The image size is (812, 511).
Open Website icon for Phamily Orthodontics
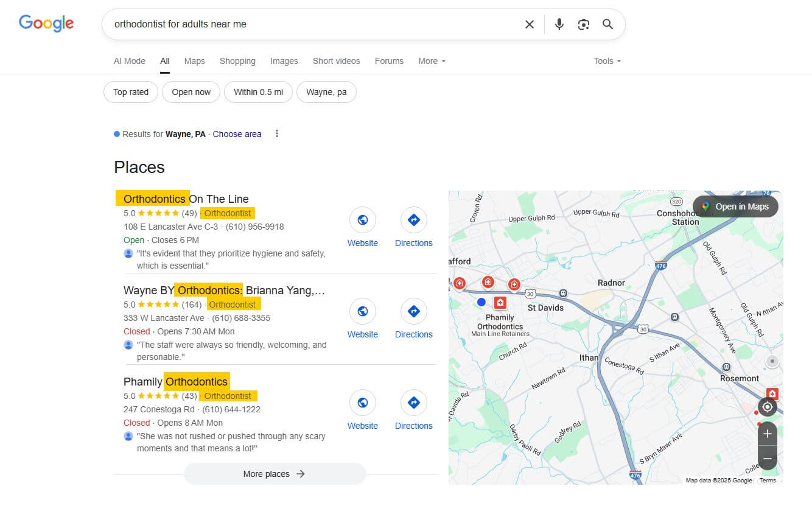click(x=363, y=403)
